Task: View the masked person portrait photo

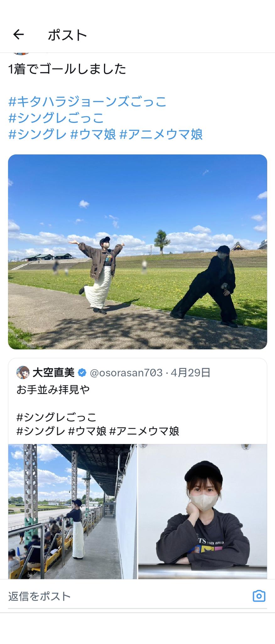Action: pos(202,511)
